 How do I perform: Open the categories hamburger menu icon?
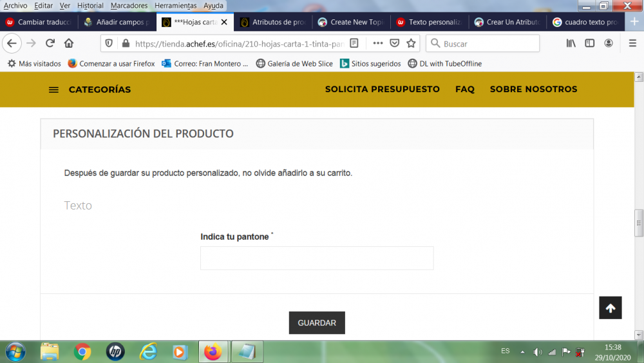[x=53, y=90]
